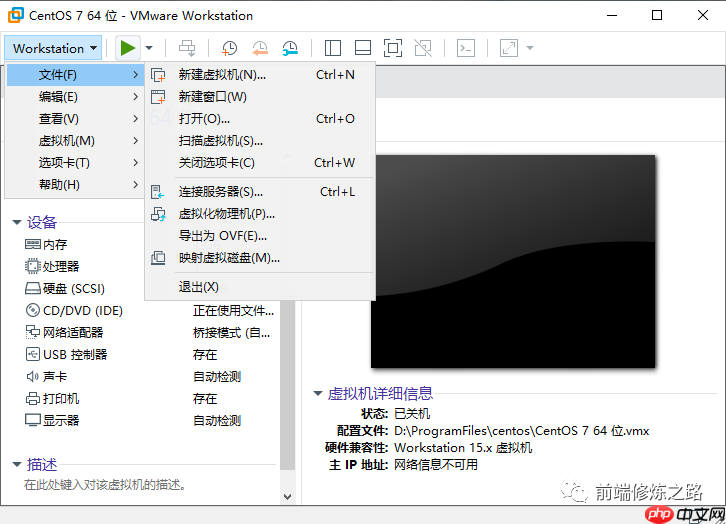Click the USB icon beside USB 控制器
The image size is (726, 524).
pyautogui.click(x=32, y=355)
